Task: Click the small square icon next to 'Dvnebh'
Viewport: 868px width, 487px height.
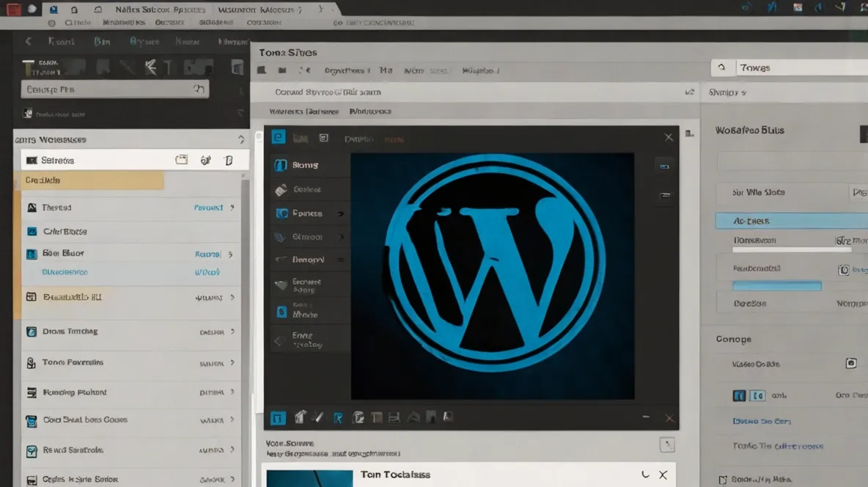Action: click(x=324, y=138)
